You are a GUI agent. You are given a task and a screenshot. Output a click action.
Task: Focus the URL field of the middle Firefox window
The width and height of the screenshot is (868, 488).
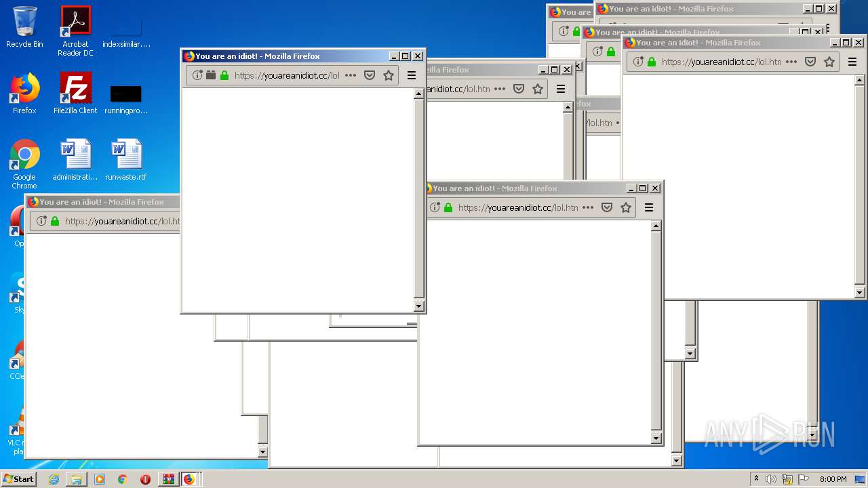518,207
